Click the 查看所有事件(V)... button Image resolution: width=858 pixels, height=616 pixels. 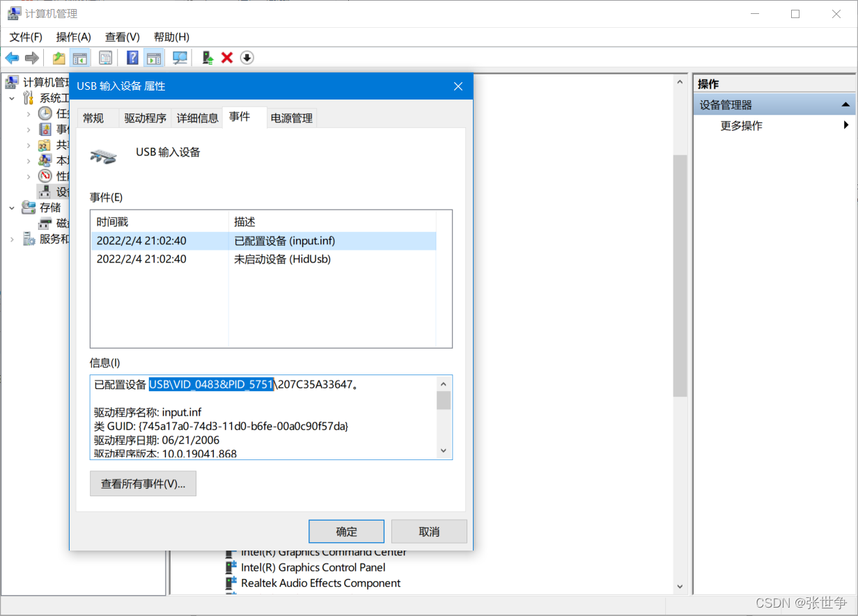click(x=143, y=484)
